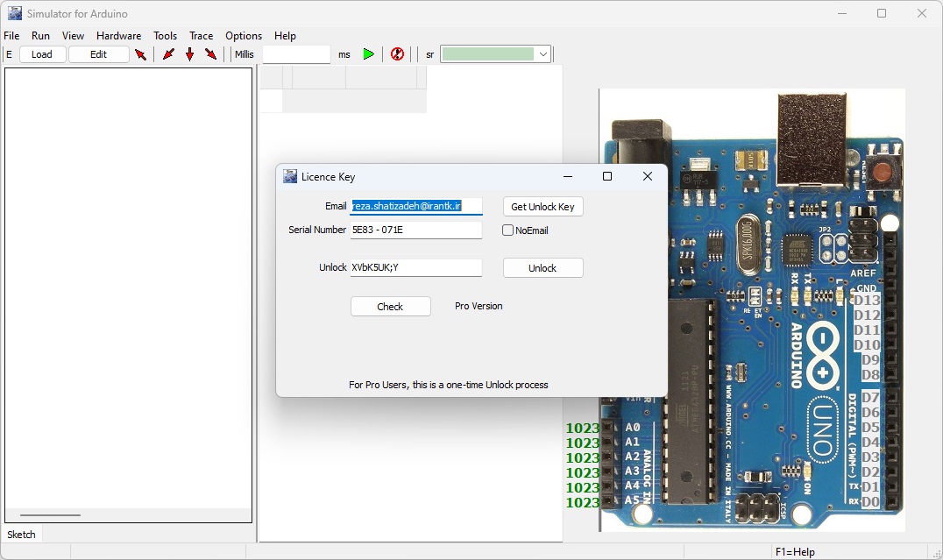The width and height of the screenshot is (943, 560).
Task: Click the A0 analog pin label
Action: [x=632, y=427]
